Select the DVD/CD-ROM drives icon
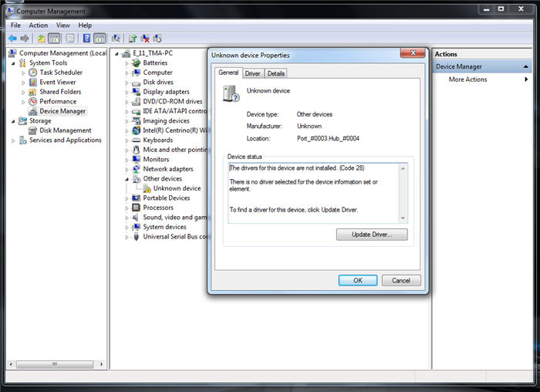The image size is (540, 392). tap(137, 101)
